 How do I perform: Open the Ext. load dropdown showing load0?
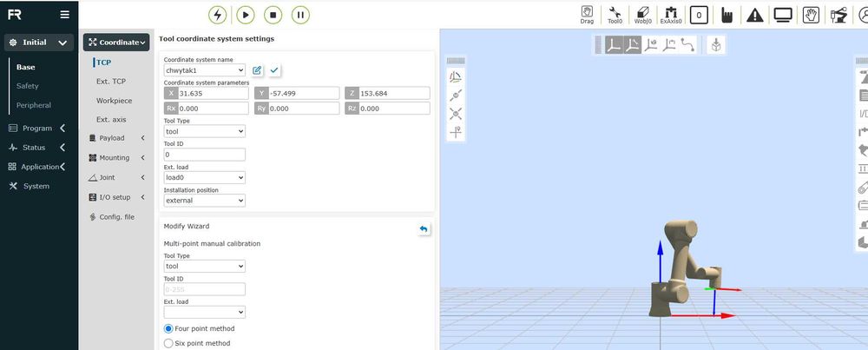pyautogui.click(x=205, y=178)
